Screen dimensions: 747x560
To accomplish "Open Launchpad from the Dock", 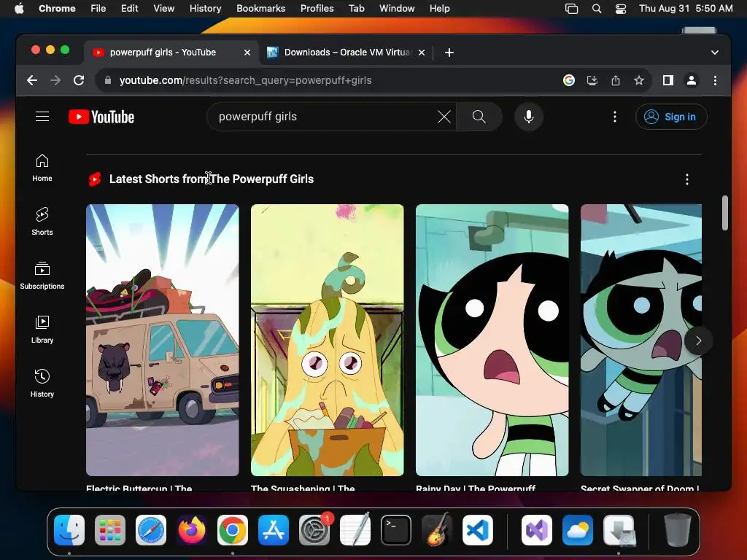I will [110, 530].
